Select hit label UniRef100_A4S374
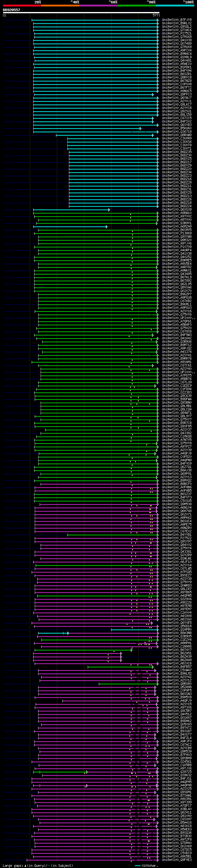197x868 pixels. (x=177, y=352)
